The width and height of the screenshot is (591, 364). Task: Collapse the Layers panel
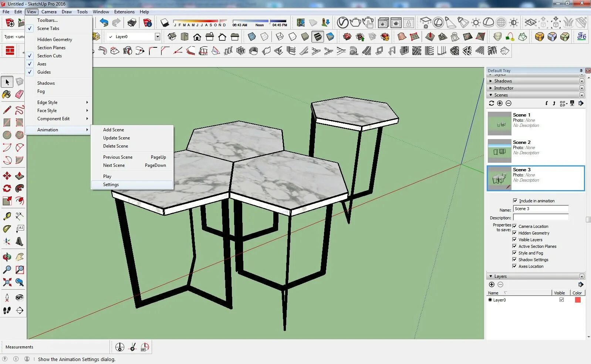491,276
